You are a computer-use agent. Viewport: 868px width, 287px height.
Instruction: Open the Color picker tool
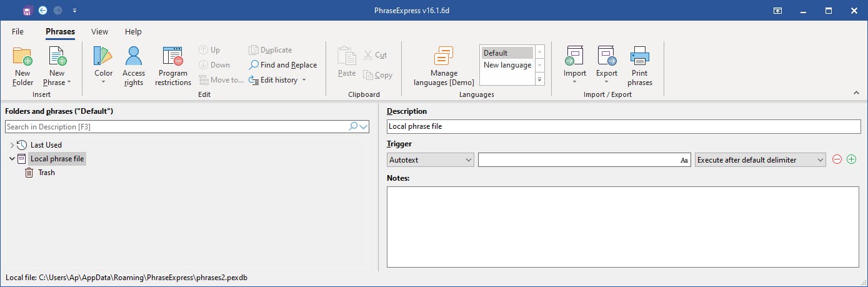tap(103, 58)
